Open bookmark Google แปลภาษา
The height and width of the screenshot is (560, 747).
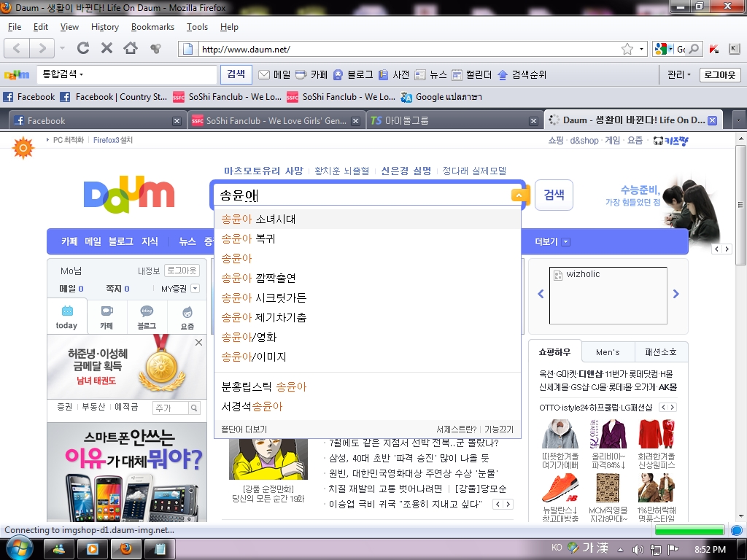(441, 97)
